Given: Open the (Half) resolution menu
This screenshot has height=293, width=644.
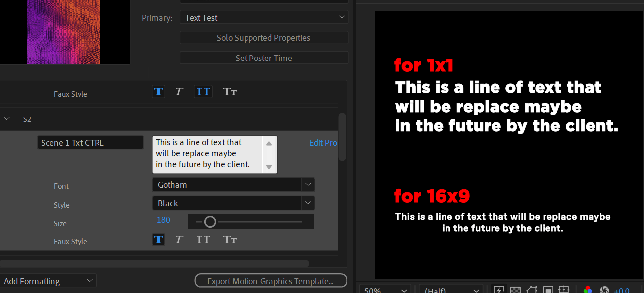Looking at the screenshot, I should [450, 290].
